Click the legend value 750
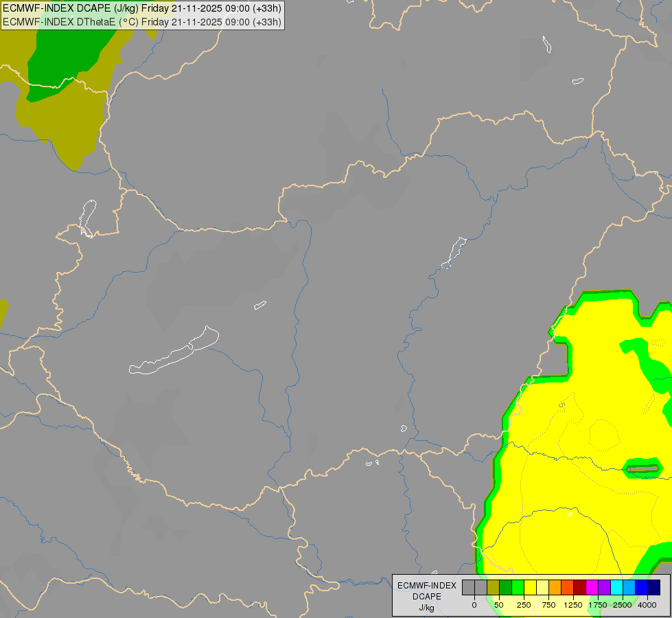 point(548,605)
